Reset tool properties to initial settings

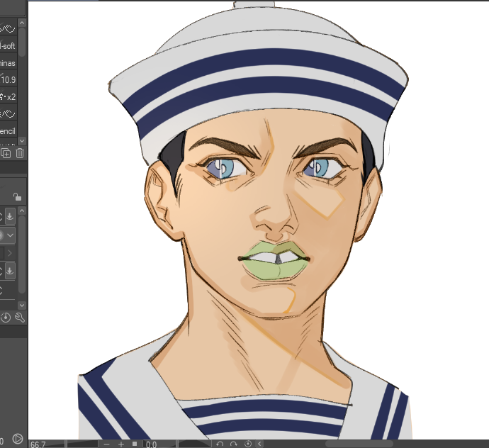(6, 318)
